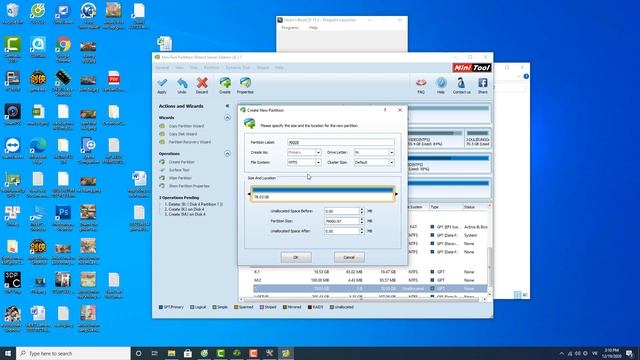Open the Partition menu
The width and height of the screenshot is (640, 360).
tap(212, 68)
